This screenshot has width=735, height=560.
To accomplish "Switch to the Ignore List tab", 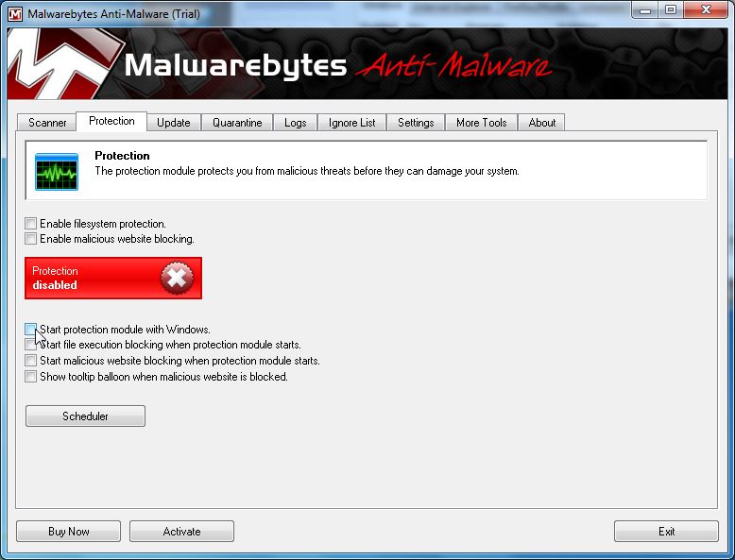I will click(x=352, y=123).
